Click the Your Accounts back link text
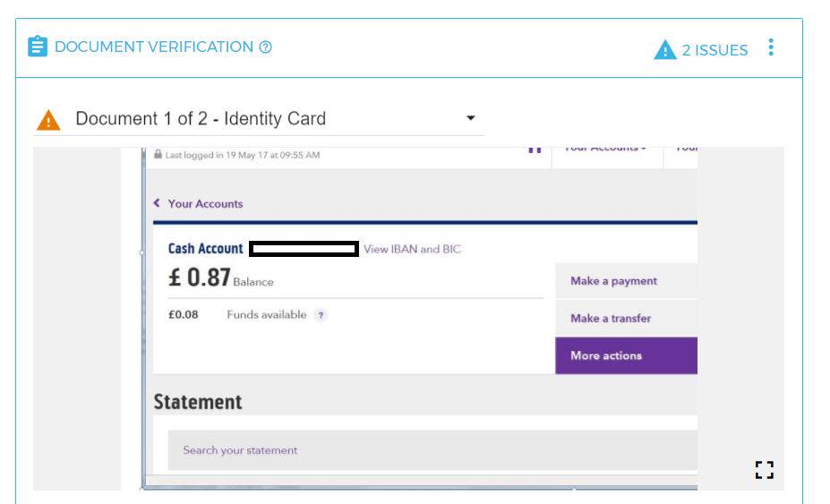The width and height of the screenshot is (830, 504). pos(205,204)
